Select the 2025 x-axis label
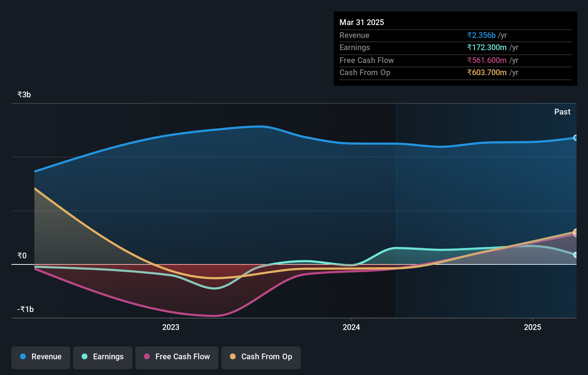The height and width of the screenshot is (375, 588). click(x=532, y=327)
